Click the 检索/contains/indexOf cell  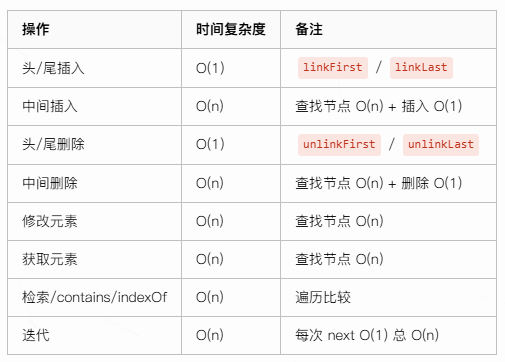click(x=95, y=297)
